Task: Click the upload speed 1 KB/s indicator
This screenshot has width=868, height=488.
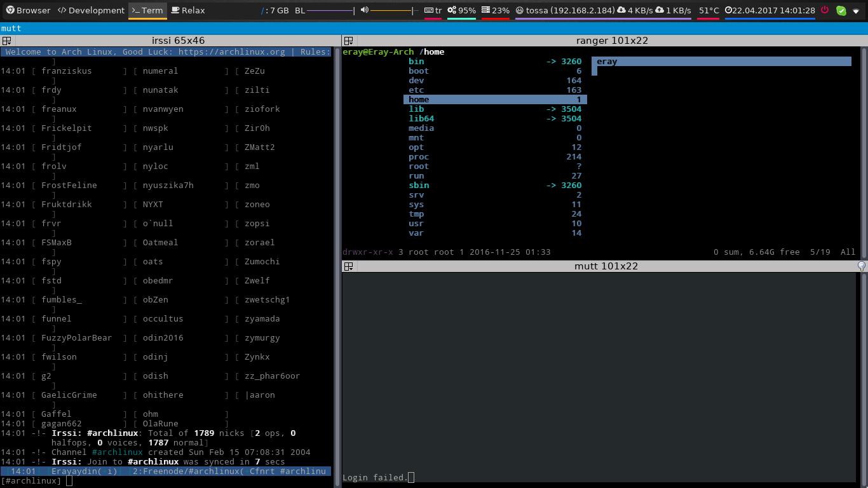Action: (x=673, y=10)
